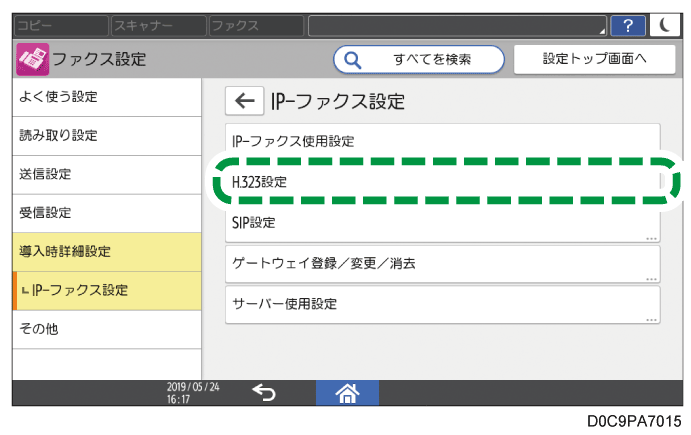
Task: Open すべてを検索 search field
Action: point(419,59)
